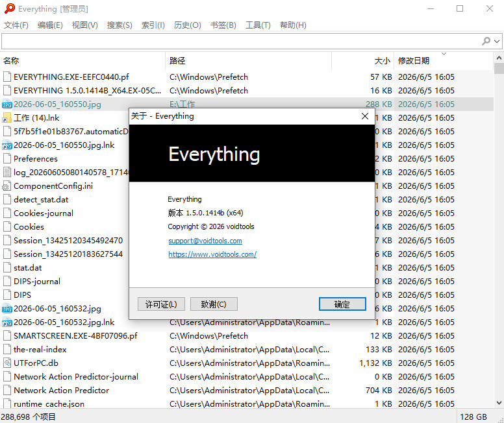504x423 pixels.
Task: Click the 288,698 个项目 status text
Action: click(x=29, y=417)
